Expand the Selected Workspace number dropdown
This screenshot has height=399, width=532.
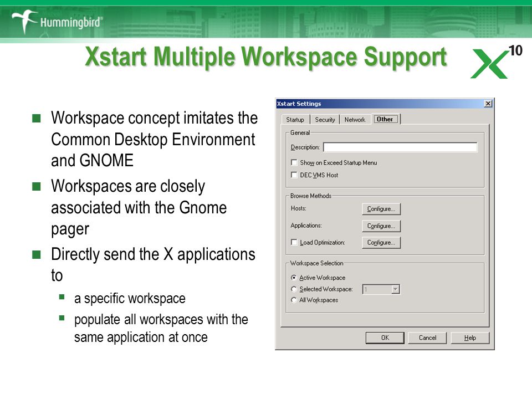(x=395, y=289)
